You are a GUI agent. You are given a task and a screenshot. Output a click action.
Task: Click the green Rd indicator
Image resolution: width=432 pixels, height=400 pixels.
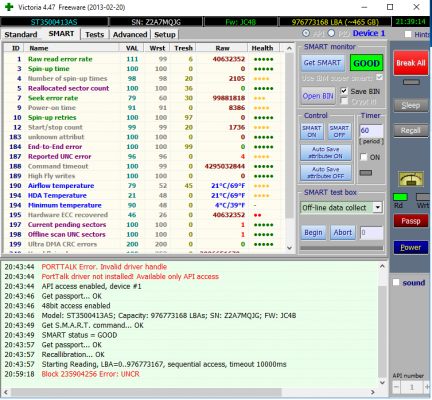pos(400,197)
